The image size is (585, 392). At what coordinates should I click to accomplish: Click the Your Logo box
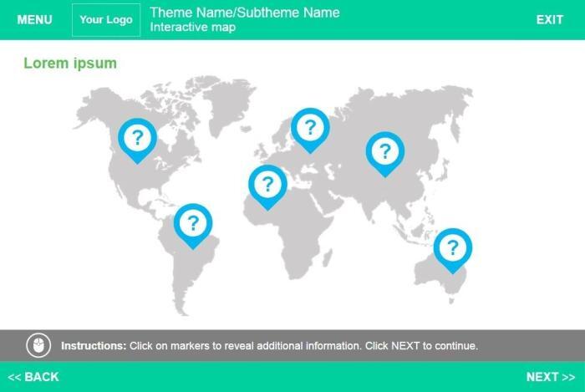tap(106, 20)
